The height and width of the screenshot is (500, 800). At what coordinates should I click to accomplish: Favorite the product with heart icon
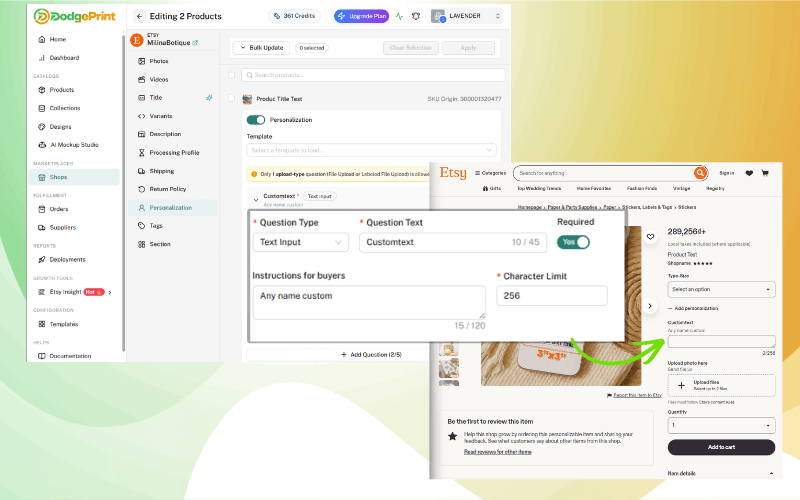coord(650,237)
